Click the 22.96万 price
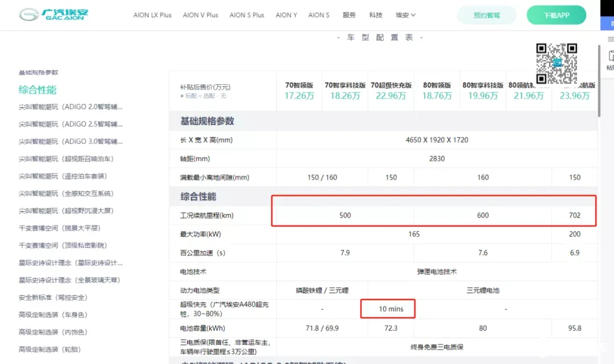Viewport: 614px width, 364px height. (x=391, y=96)
